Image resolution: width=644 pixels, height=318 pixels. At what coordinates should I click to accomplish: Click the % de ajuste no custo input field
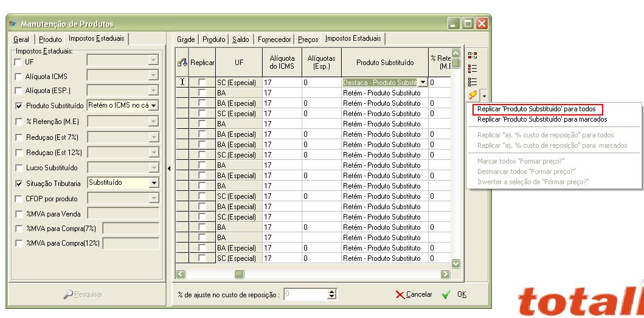coord(305,294)
